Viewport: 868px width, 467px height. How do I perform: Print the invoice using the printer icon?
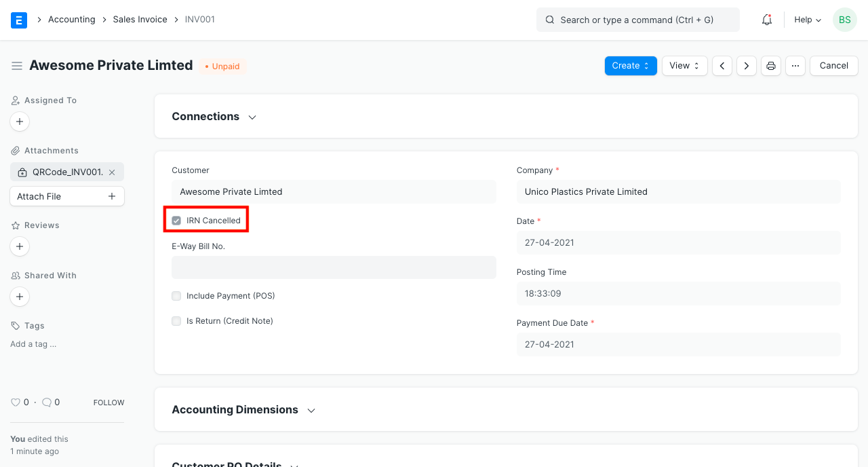coord(770,65)
